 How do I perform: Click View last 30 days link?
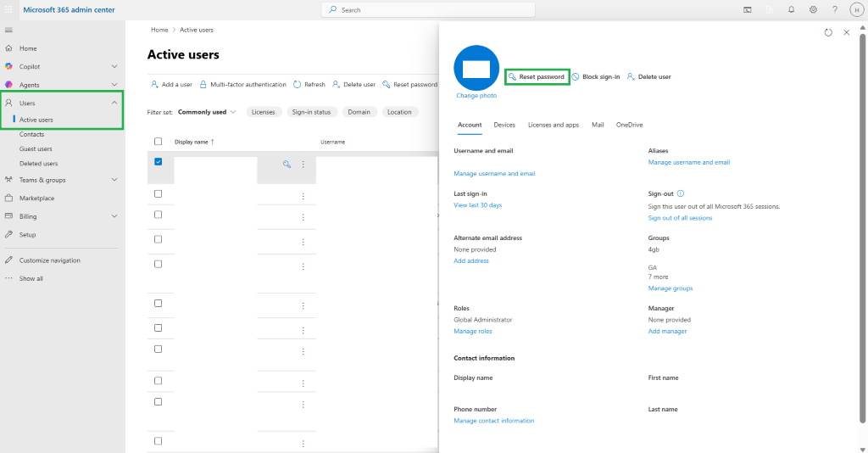click(478, 205)
